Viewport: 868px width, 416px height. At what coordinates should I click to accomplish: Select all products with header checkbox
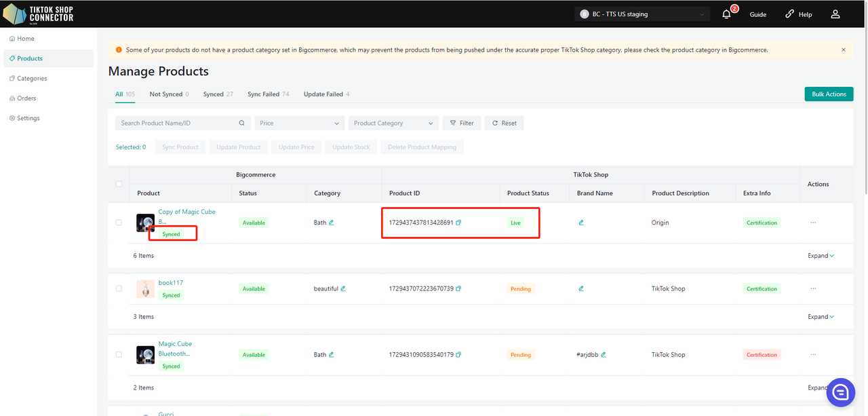tap(119, 184)
